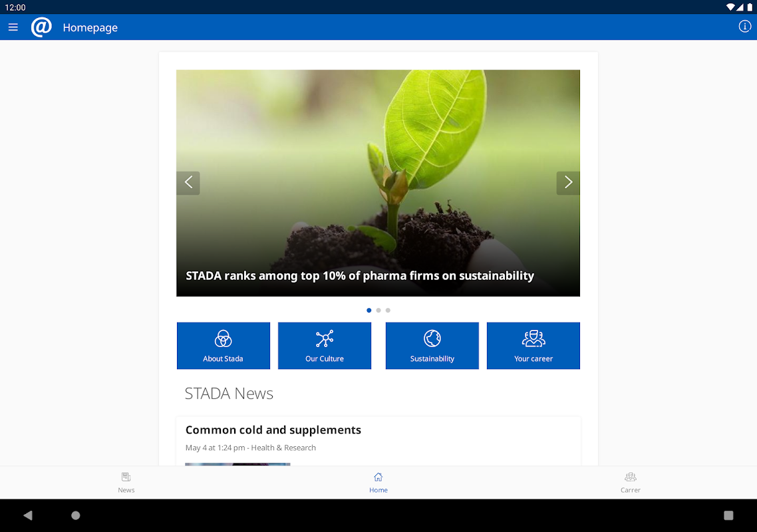Open the info icon in header

[x=744, y=27]
